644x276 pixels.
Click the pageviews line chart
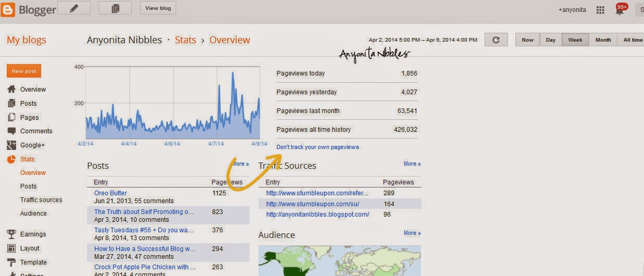pos(172,103)
